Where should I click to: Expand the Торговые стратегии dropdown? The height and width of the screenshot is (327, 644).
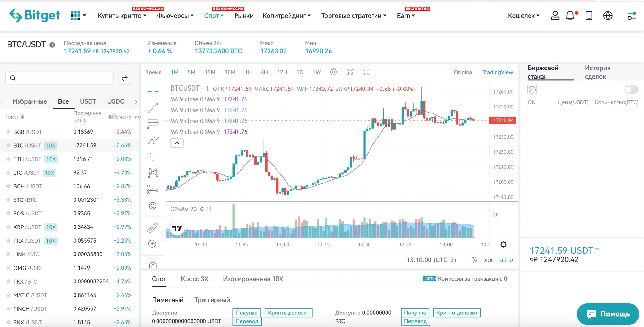click(354, 16)
